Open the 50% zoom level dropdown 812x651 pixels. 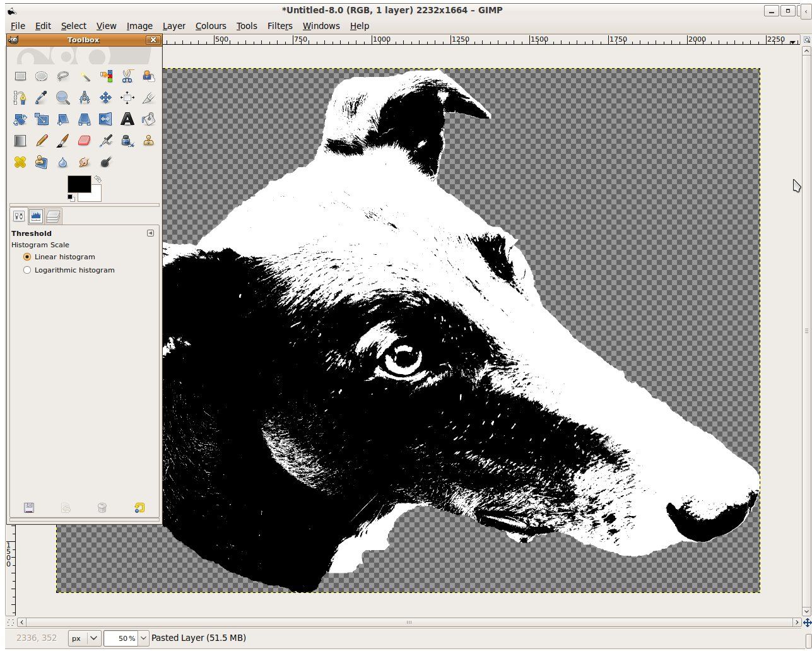[x=126, y=638]
